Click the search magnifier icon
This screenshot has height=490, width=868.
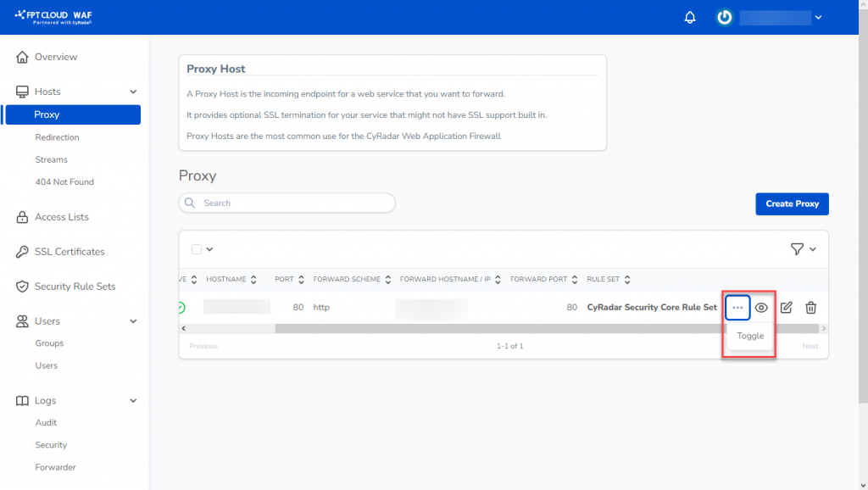[x=190, y=203]
